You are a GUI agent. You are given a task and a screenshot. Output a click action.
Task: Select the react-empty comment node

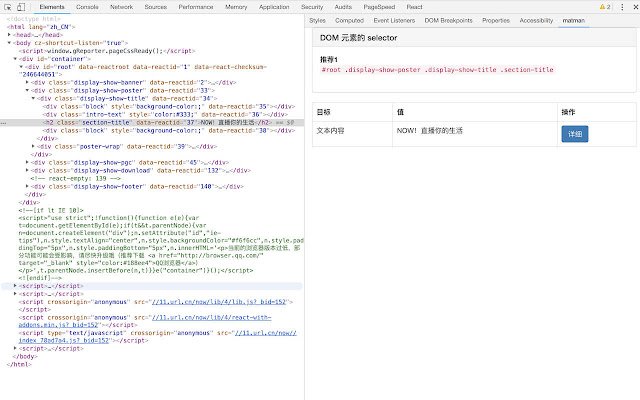pyautogui.click(x=76, y=178)
